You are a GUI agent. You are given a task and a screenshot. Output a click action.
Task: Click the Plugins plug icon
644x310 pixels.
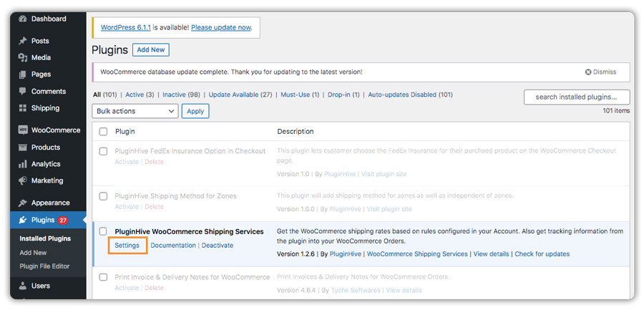click(x=23, y=221)
